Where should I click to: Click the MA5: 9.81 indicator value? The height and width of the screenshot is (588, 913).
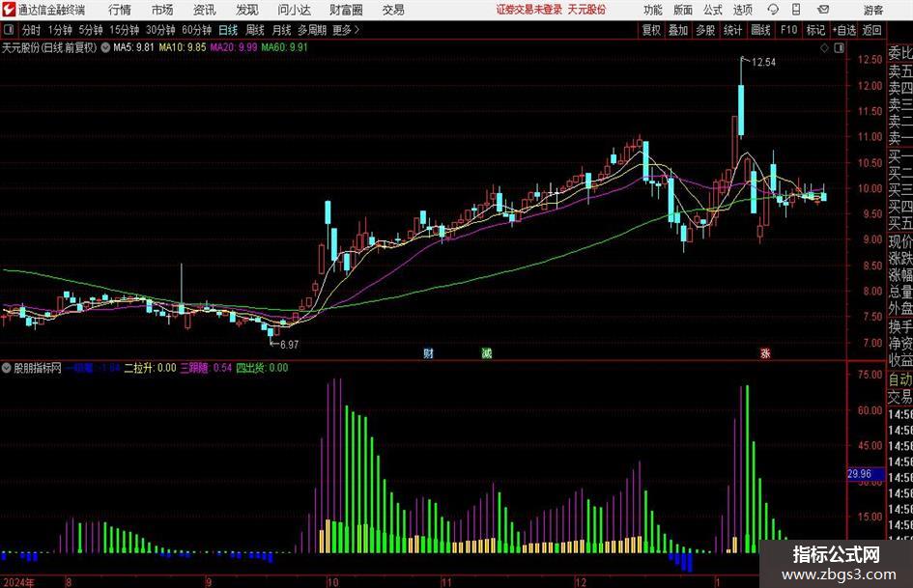pos(133,47)
